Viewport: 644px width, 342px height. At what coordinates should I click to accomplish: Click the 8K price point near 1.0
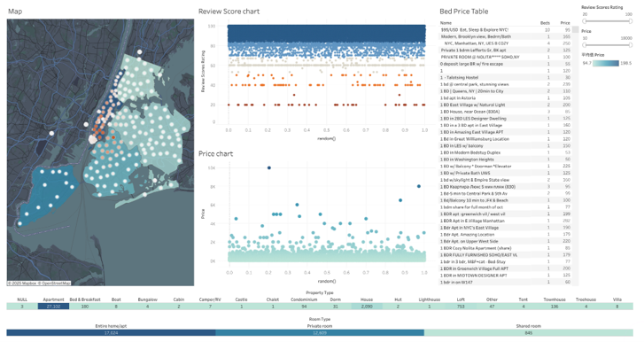(x=419, y=186)
